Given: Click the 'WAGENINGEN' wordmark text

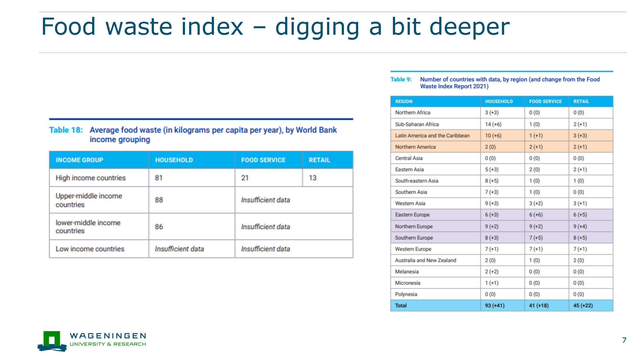Looking at the screenshot, I should pos(108,336).
